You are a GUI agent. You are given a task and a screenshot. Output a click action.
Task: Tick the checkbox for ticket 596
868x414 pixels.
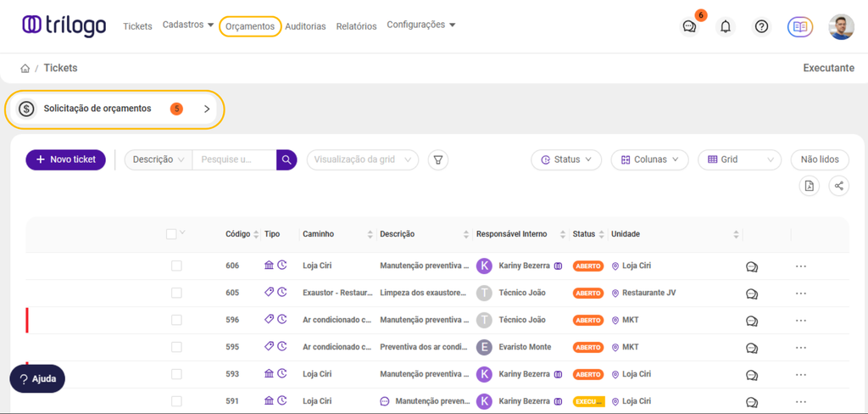point(176,320)
